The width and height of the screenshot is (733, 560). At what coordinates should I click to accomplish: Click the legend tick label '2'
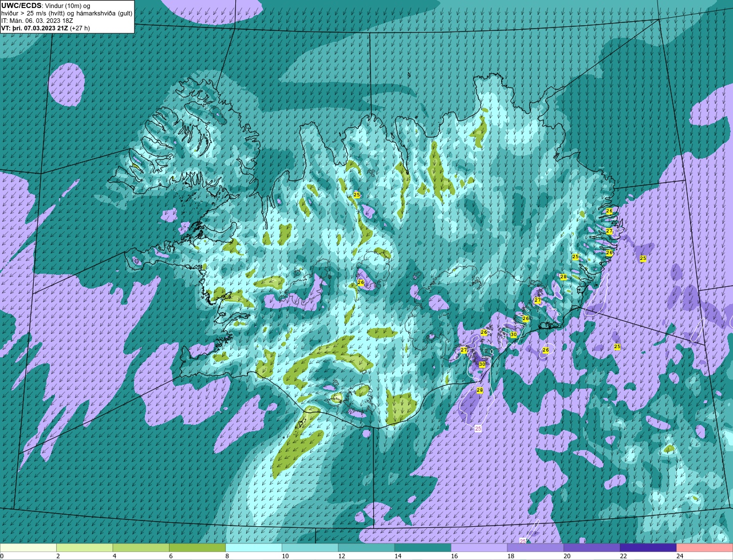pyautogui.click(x=57, y=556)
